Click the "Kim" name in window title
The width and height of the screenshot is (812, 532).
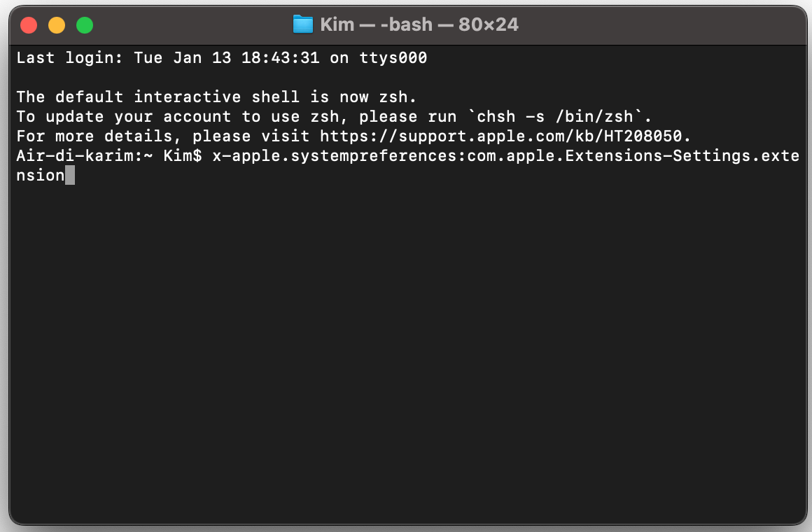point(336,24)
